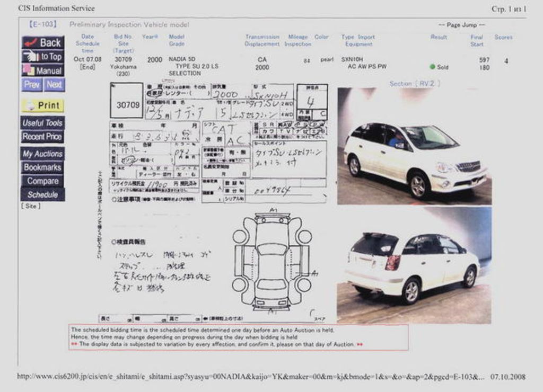Click the footer date '07.10.2008'

coord(507,377)
